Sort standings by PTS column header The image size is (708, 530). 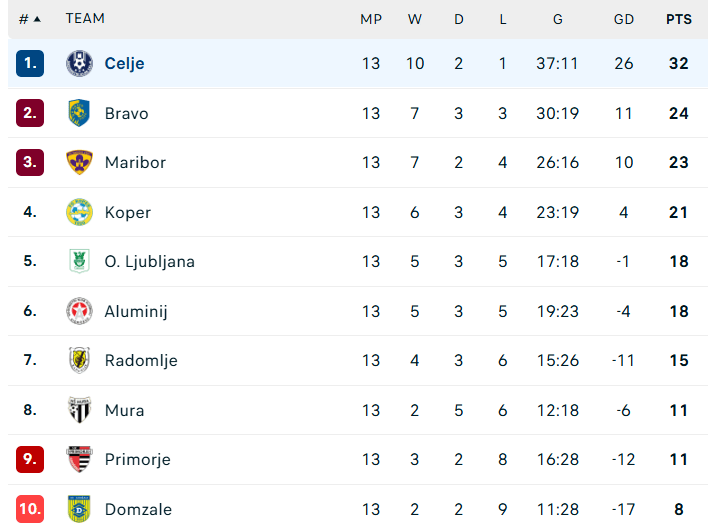(678, 19)
